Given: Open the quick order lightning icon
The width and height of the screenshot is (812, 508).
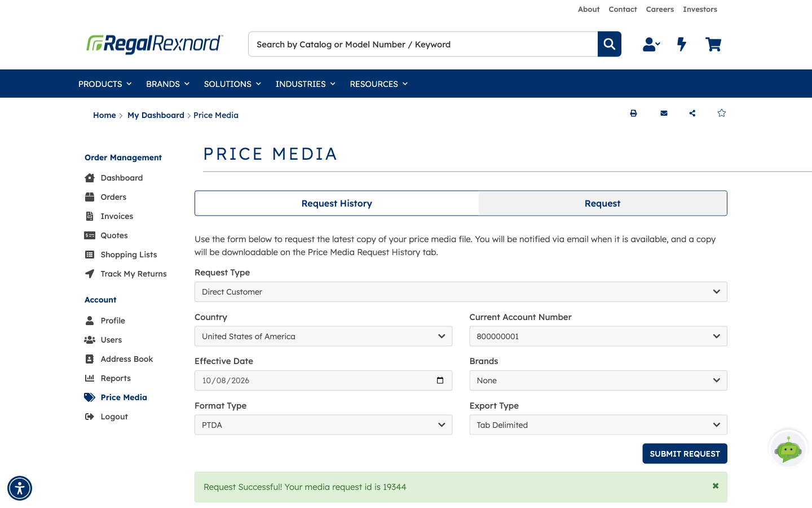Looking at the screenshot, I should [x=682, y=44].
